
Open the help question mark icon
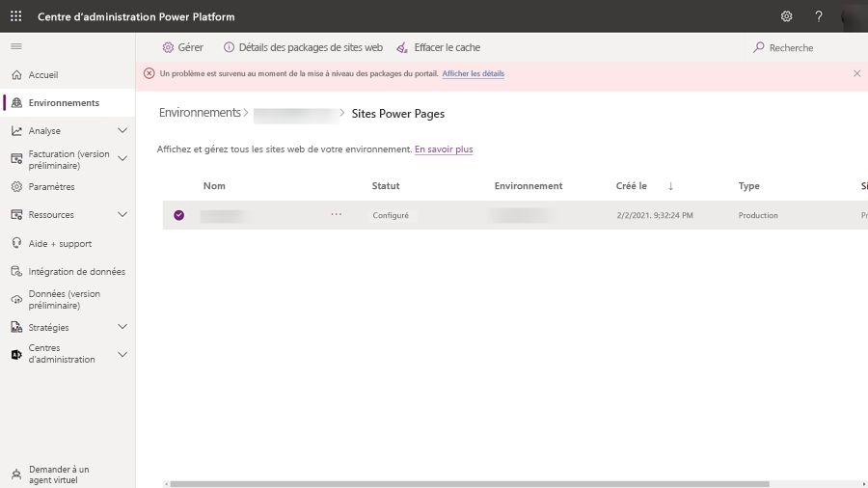coord(818,16)
